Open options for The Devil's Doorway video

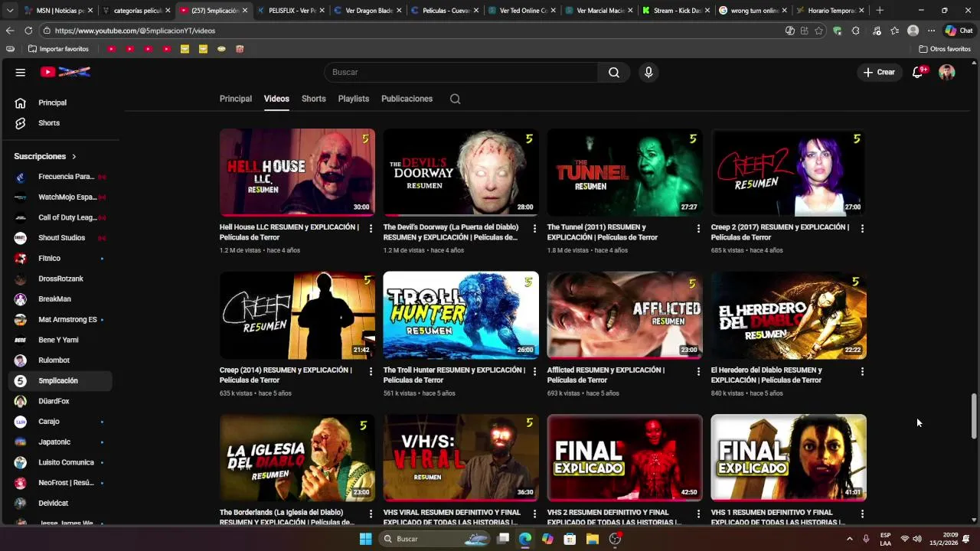tap(534, 228)
